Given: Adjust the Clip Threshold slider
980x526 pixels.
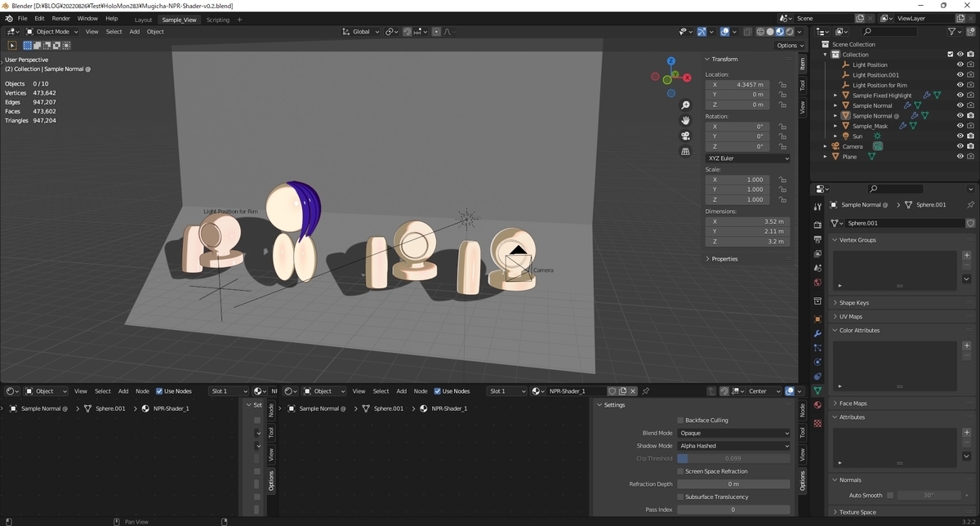Looking at the screenshot, I should click(733, 459).
